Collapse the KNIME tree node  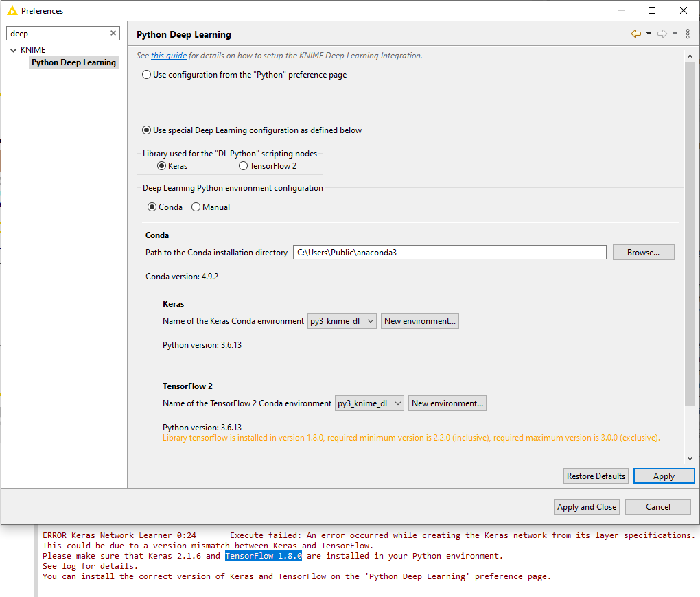(x=14, y=50)
